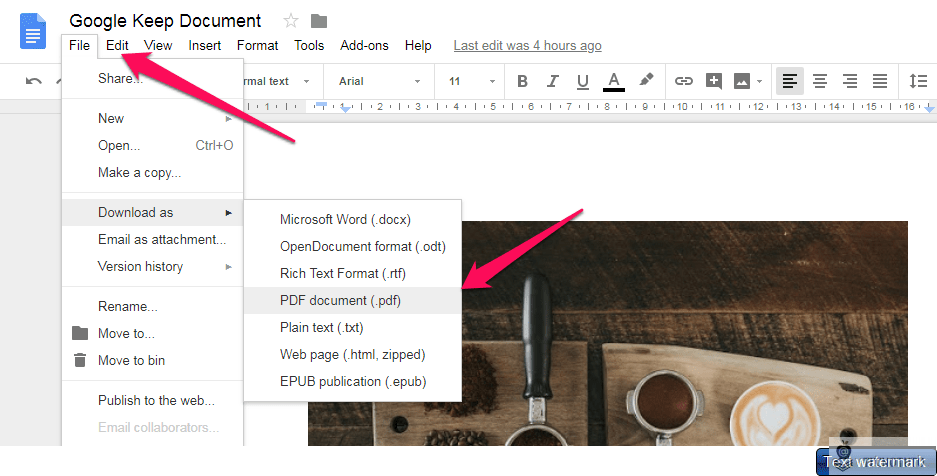Toggle Bold formatting
Image resolution: width=937 pixels, height=476 pixels.
[x=522, y=81]
